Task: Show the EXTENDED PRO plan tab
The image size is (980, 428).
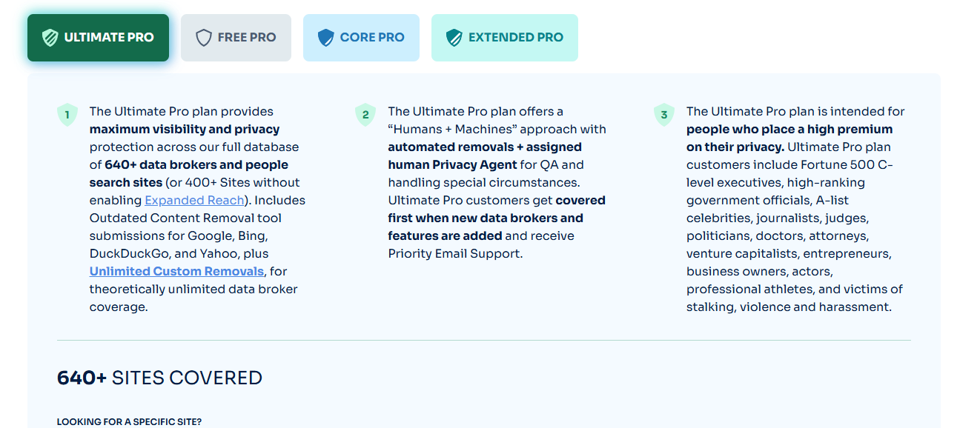Action: click(x=516, y=38)
